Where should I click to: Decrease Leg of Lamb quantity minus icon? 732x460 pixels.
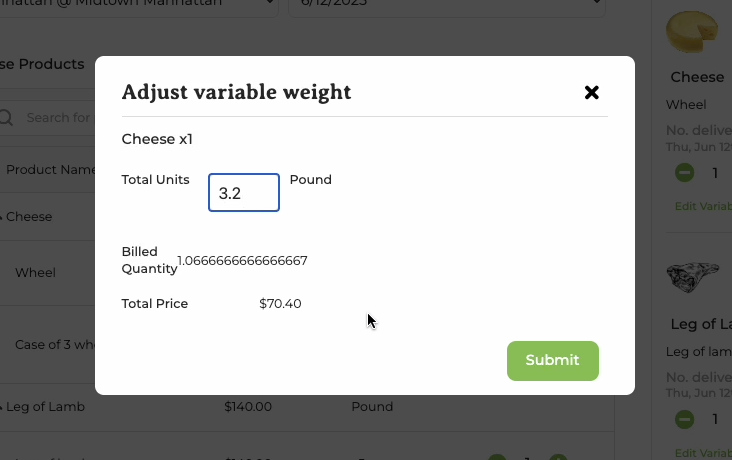[684, 419]
